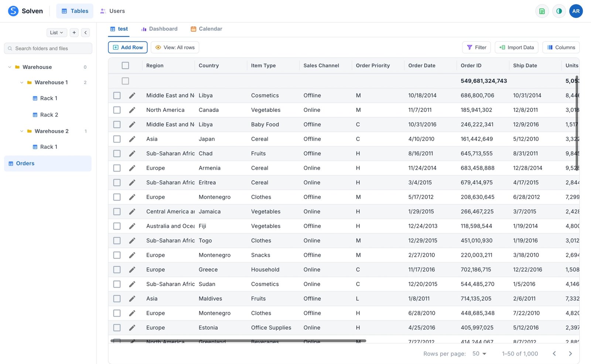
Task: Collapse the sidebar with the chevron button
Action: (x=85, y=32)
